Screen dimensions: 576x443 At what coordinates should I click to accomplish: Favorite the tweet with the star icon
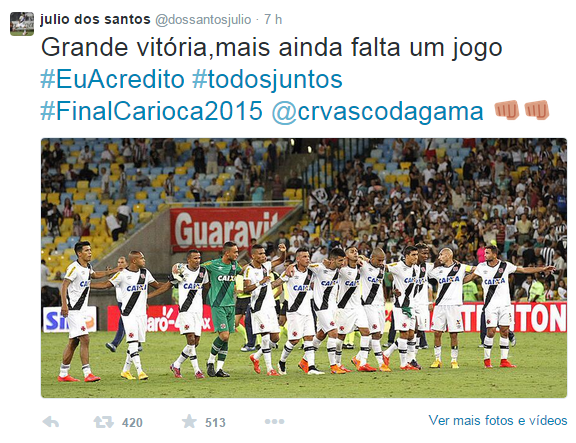189,421
